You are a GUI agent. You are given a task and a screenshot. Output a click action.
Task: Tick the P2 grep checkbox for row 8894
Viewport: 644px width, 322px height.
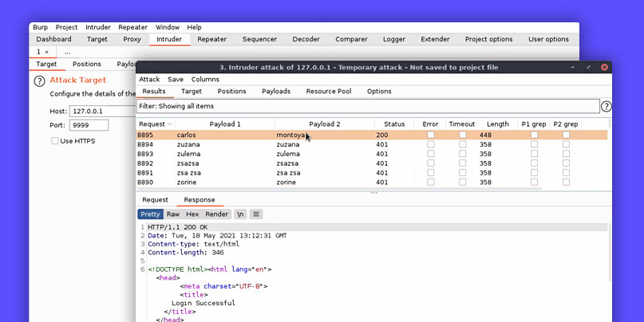(566, 144)
